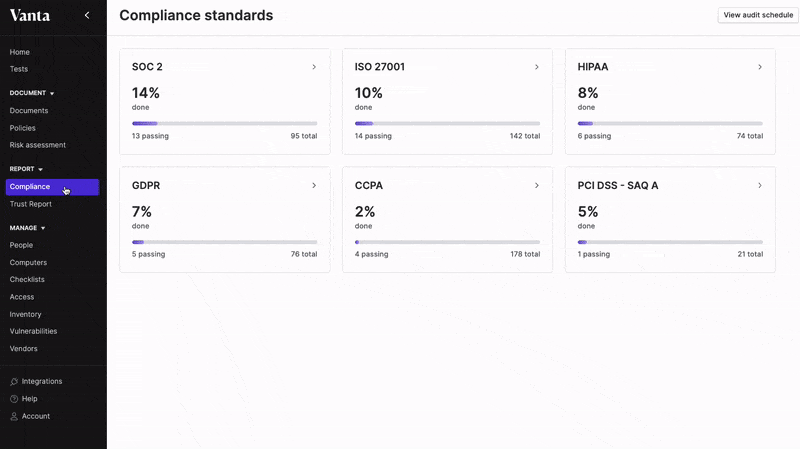The height and width of the screenshot is (449, 800).
Task: Click the SOC 2 progress bar
Action: (224, 123)
